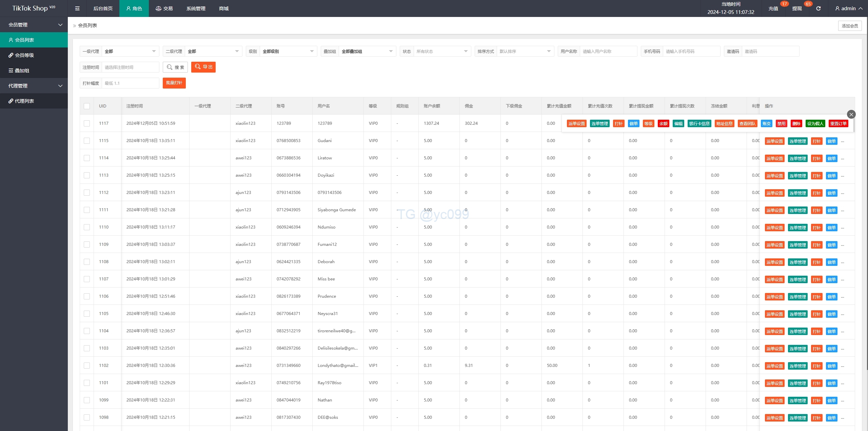Click the 添加会员 button

coord(850,26)
